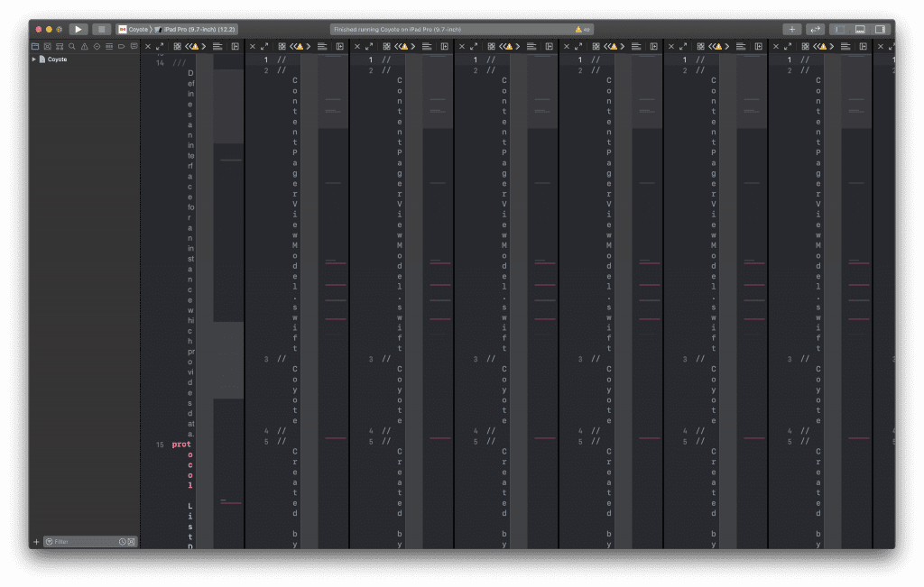Toggle the navigator panel visibility
The height and width of the screenshot is (587, 924).
pos(840,29)
